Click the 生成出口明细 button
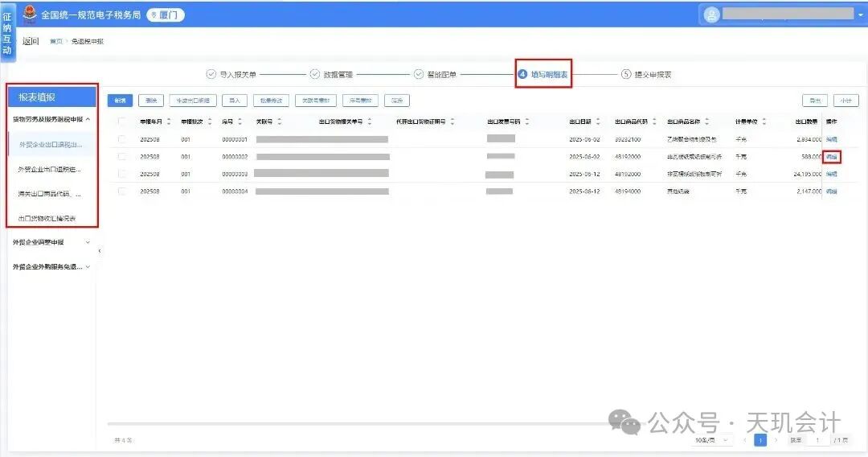This screenshot has width=868, height=457. click(193, 101)
